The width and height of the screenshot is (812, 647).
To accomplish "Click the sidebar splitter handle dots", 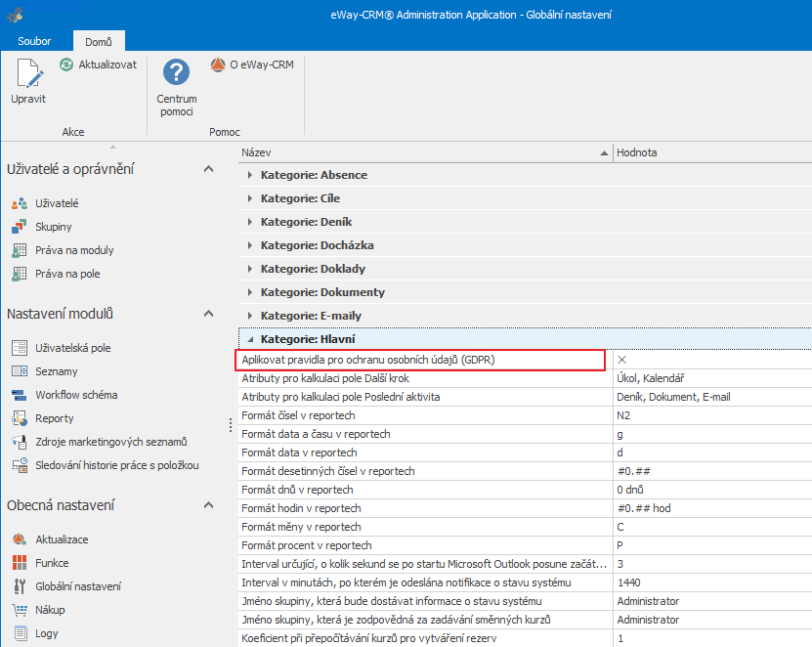I will (231, 425).
